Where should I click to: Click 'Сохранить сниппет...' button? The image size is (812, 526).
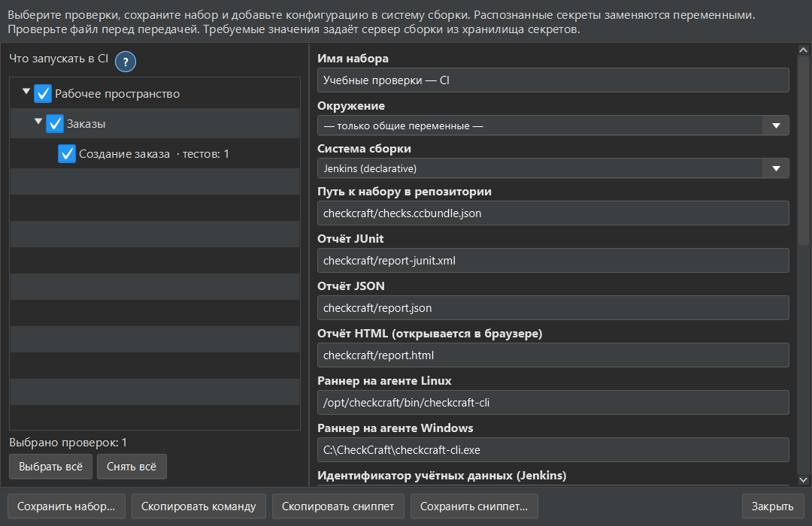[x=474, y=506]
